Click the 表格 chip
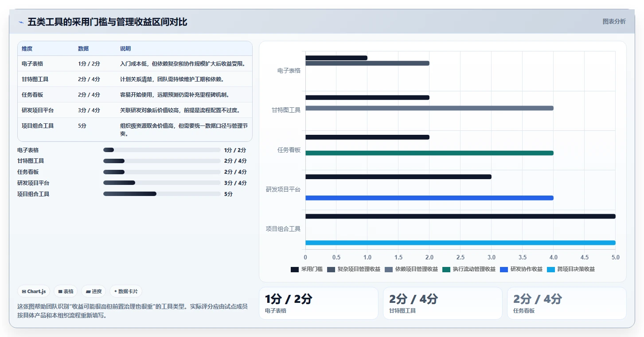 tap(66, 291)
